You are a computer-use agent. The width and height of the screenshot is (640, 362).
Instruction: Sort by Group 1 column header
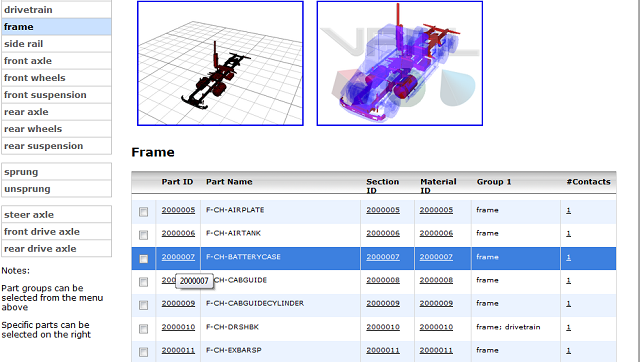(494, 182)
